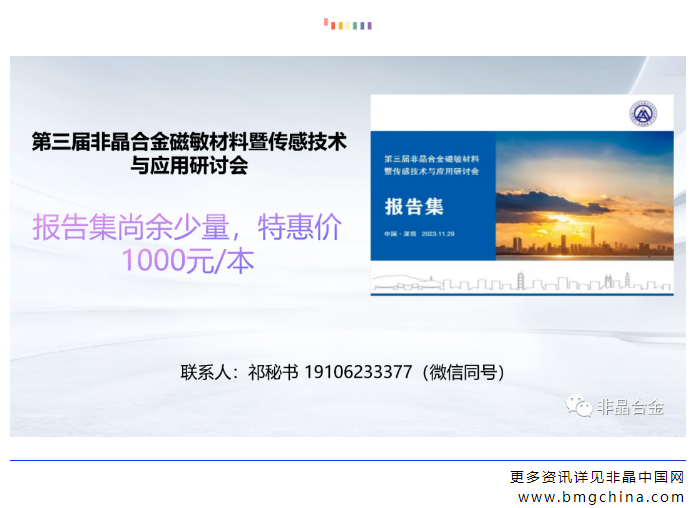The width and height of the screenshot is (693, 508).
Task: Click the report collection cover thumbnail
Action: (522, 195)
